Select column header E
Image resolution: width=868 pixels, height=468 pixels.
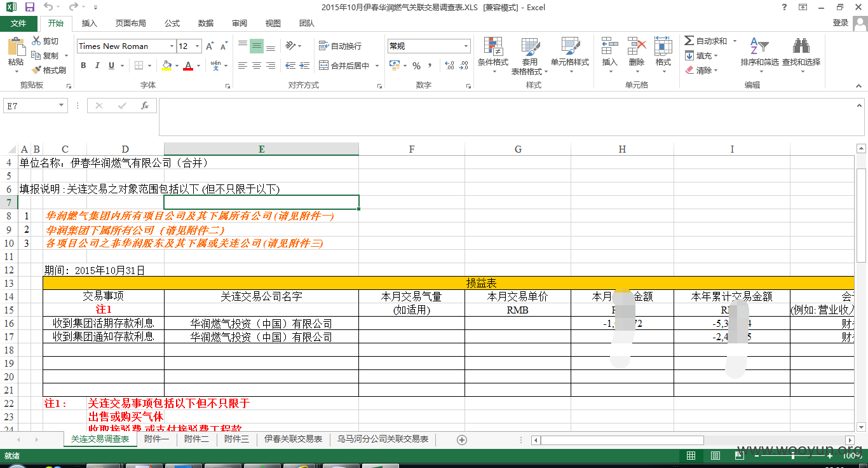[261, 149]
